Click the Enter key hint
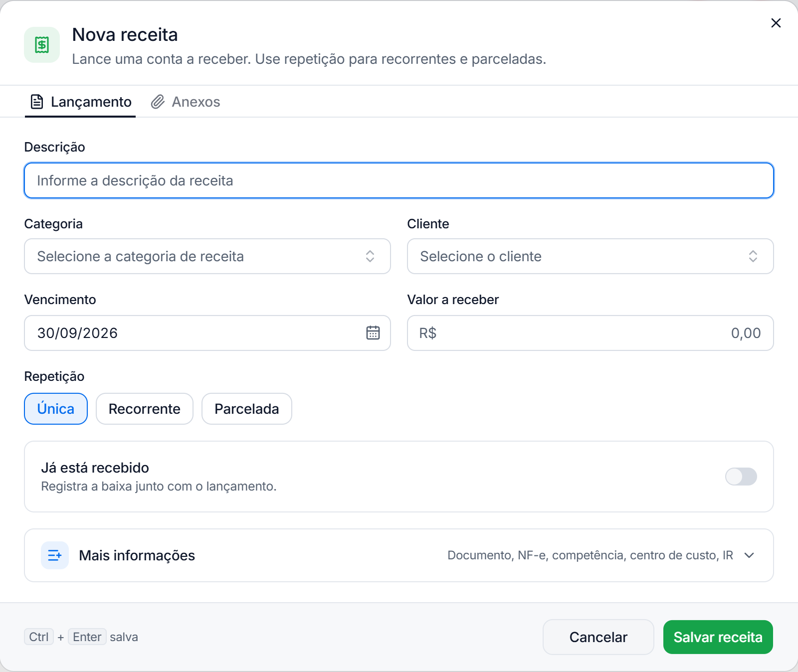Screen dimensions: 798x672 pos(87,637)
